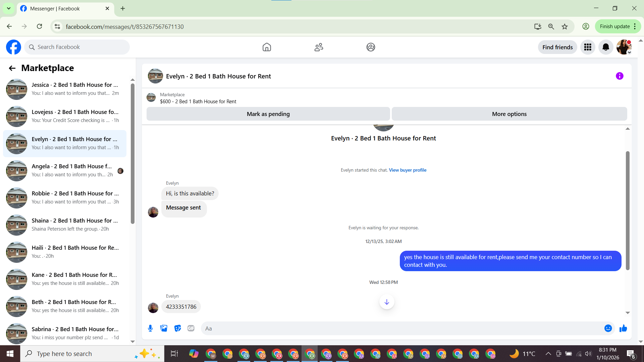Screen dimensions: 644x362
Task: Open the Facebook apps grid menu
Action: click(587, 47)
